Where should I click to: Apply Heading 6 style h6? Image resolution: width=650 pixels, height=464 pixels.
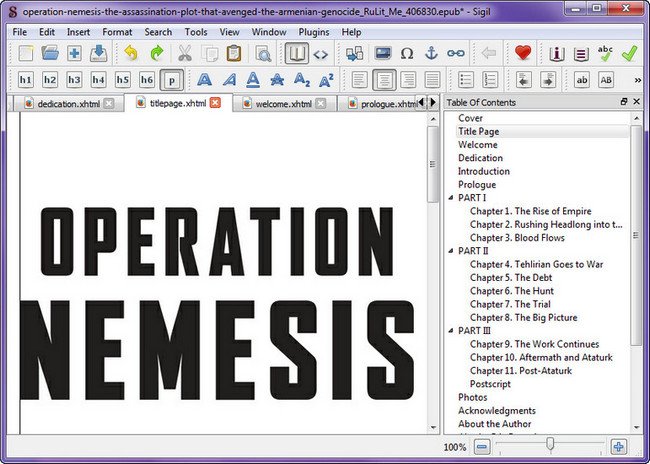click(147, 80)
